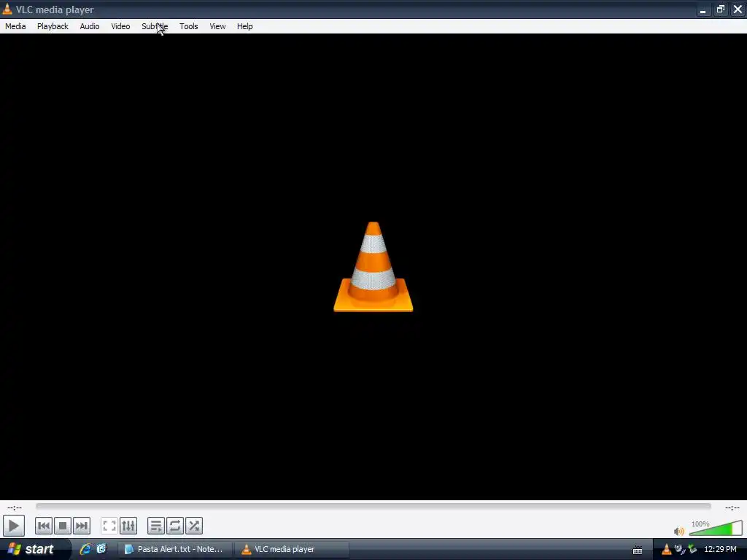Open the on-screen keyboard tray icon
This screenshot has width=747, height=560.
pyautogui.click(x=638, y=550)
